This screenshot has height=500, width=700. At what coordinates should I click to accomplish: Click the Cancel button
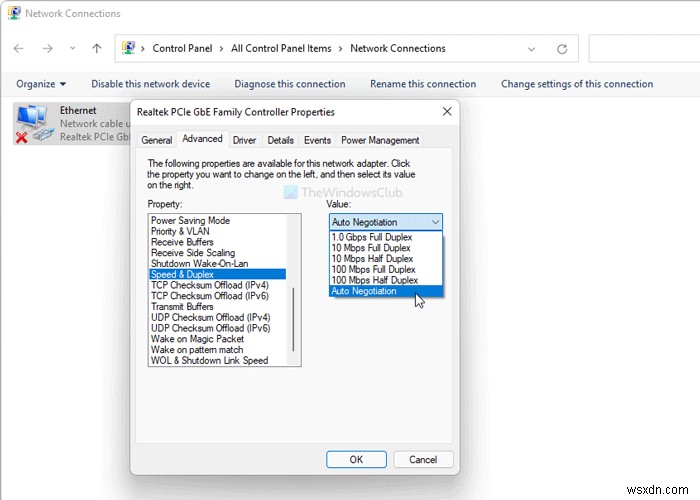423,459
